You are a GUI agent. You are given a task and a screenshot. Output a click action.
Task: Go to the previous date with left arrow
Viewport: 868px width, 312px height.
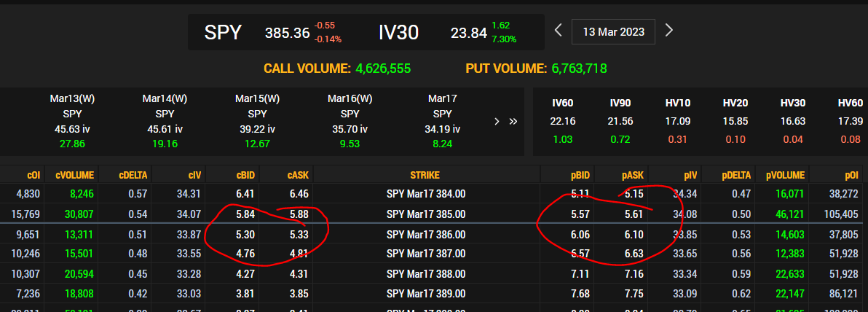[558, 31]
